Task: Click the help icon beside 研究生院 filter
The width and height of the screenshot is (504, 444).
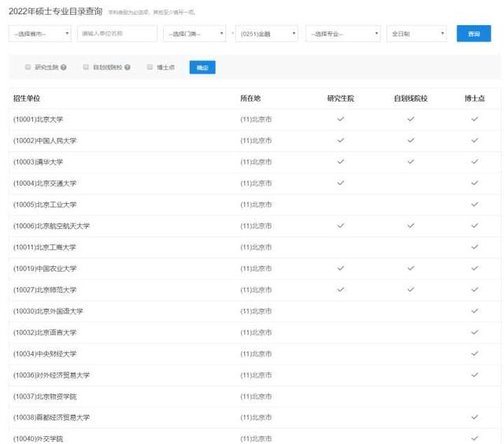Action: [64, 67]
